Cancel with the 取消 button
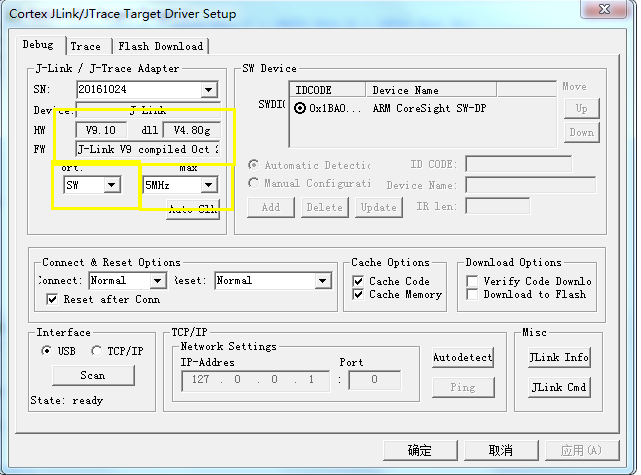 pos(501,450)
